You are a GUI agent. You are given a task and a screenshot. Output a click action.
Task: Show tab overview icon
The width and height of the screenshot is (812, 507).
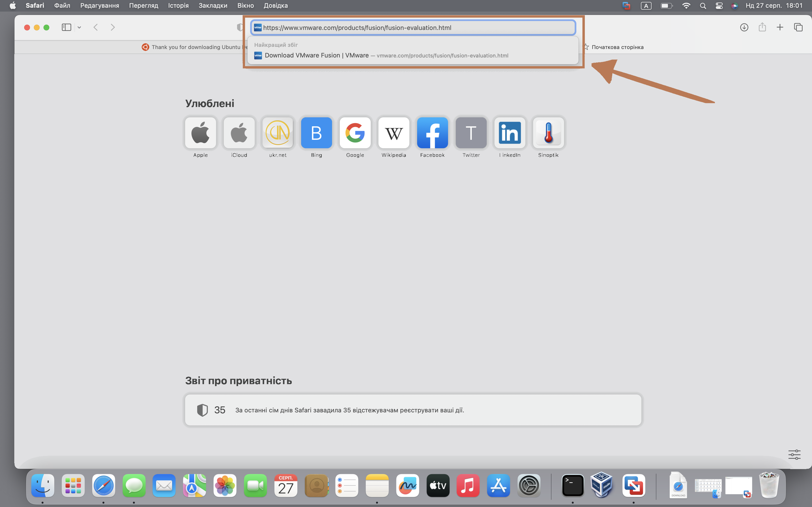pyautogui.click(x=798, y=28)
